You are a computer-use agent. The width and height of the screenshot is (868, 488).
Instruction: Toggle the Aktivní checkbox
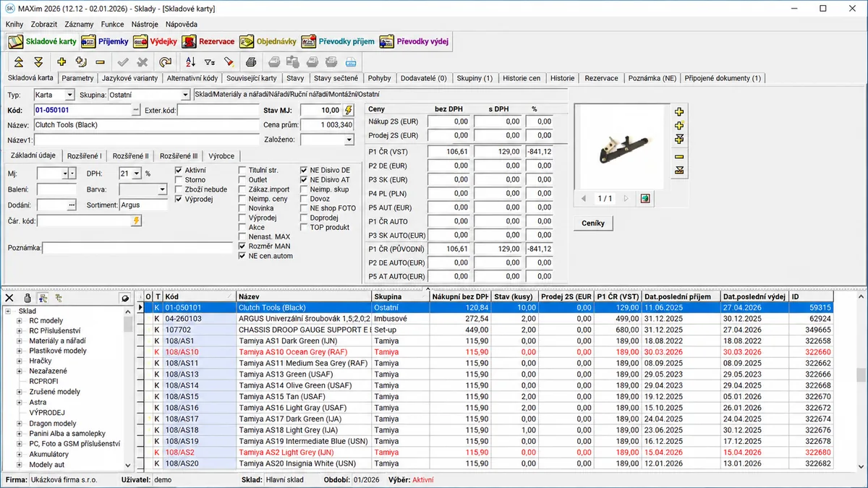click(179, 170)
